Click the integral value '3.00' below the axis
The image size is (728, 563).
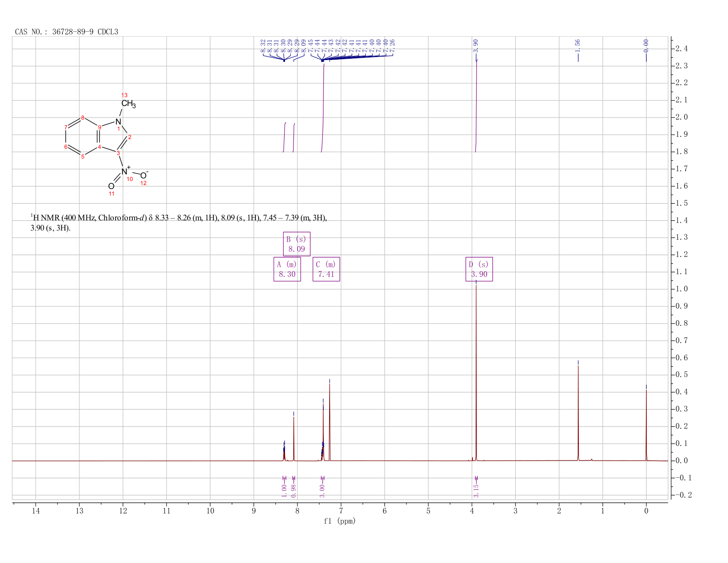coord(322,491)
